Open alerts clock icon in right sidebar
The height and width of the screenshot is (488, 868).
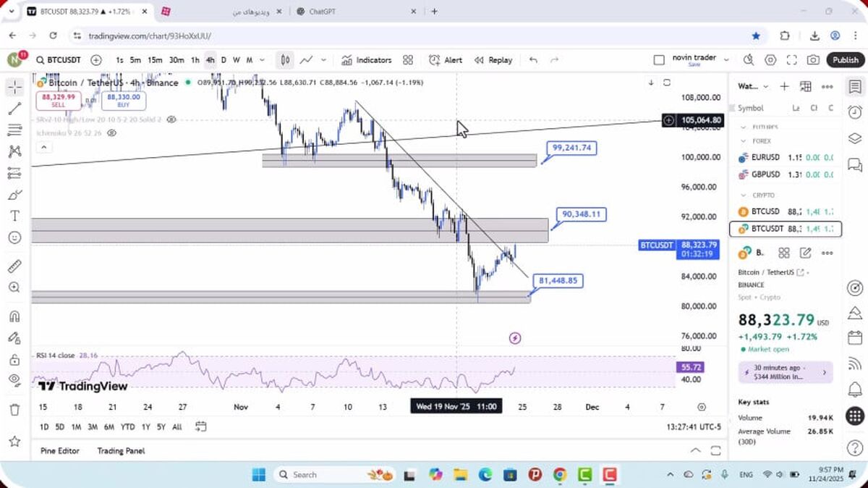pyautogui.click(x=854, y=112)
